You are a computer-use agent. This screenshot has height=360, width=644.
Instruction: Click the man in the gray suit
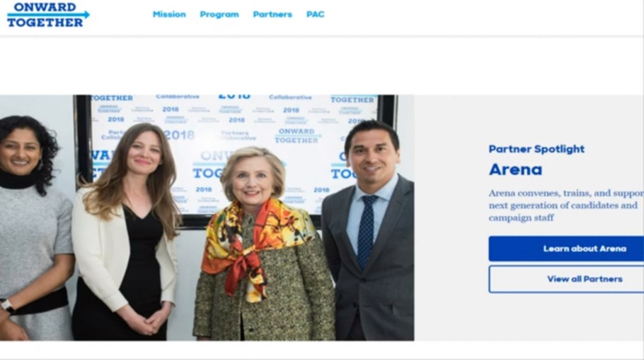pos(368,230)
